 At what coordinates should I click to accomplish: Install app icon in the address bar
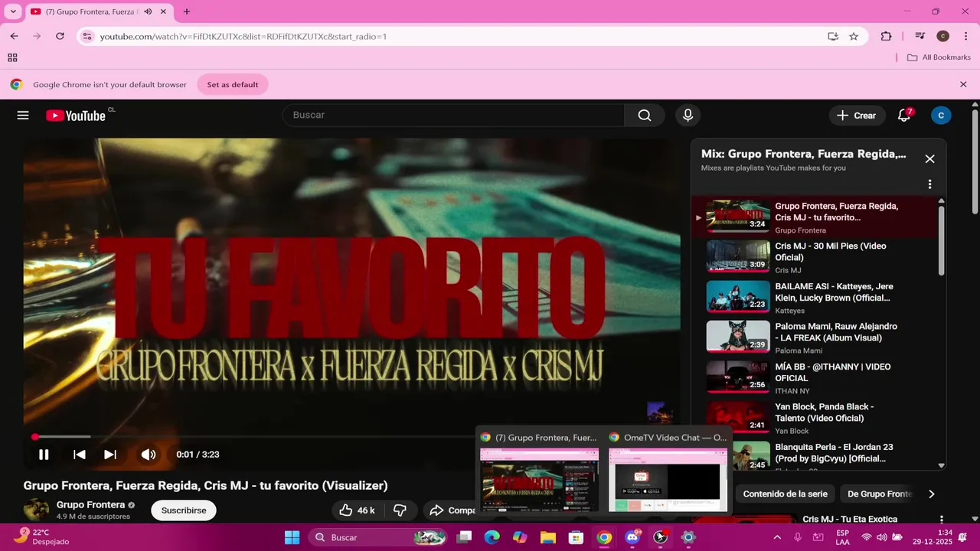coord(833,36)
